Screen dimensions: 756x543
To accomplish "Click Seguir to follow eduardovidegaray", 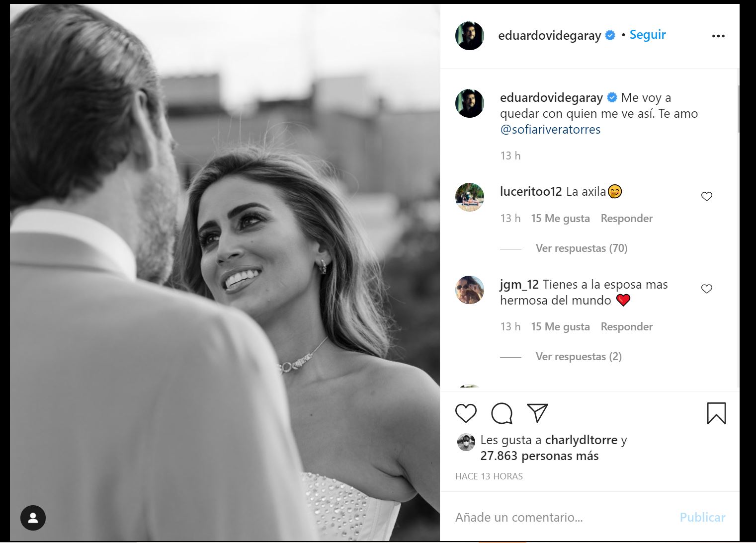I will (x=647, y=35).
